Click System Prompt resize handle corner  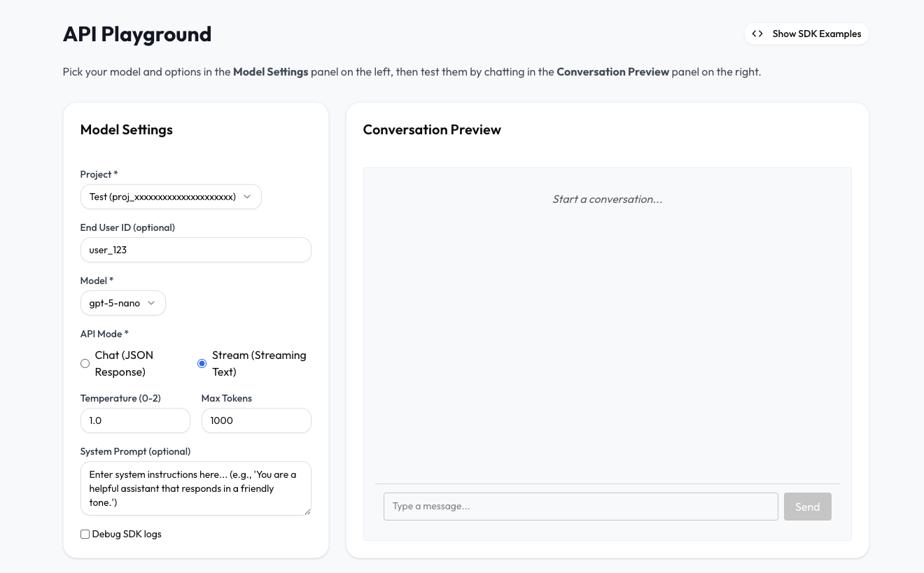tap(307, 511)
